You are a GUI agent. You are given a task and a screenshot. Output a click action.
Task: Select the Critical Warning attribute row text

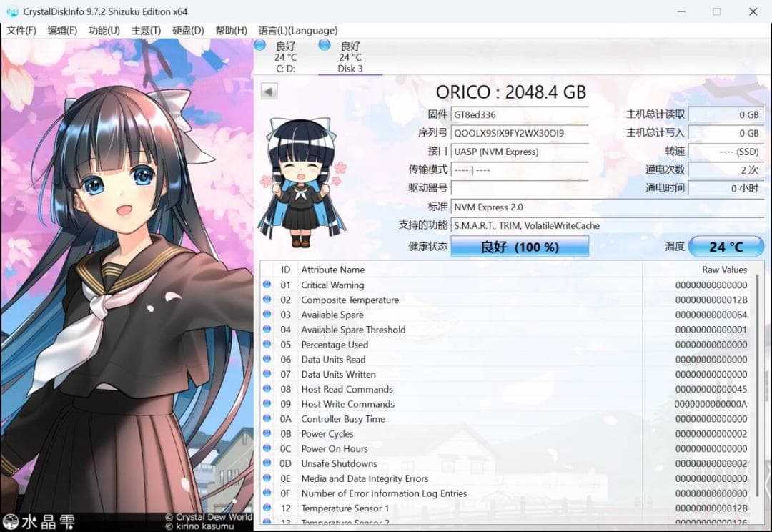click(333, 285)
